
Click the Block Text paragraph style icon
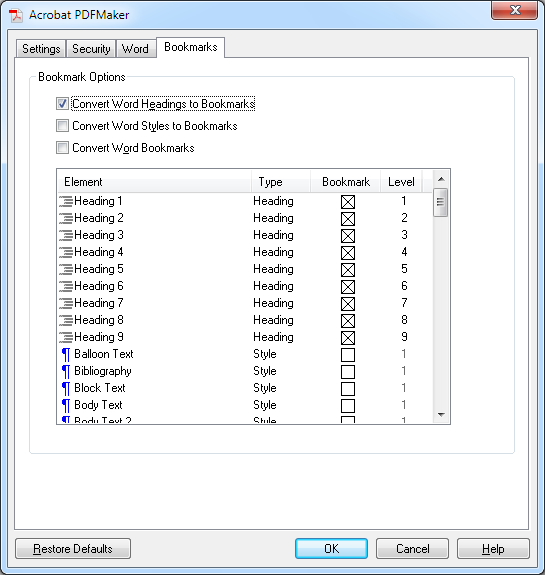pos(66,388)
